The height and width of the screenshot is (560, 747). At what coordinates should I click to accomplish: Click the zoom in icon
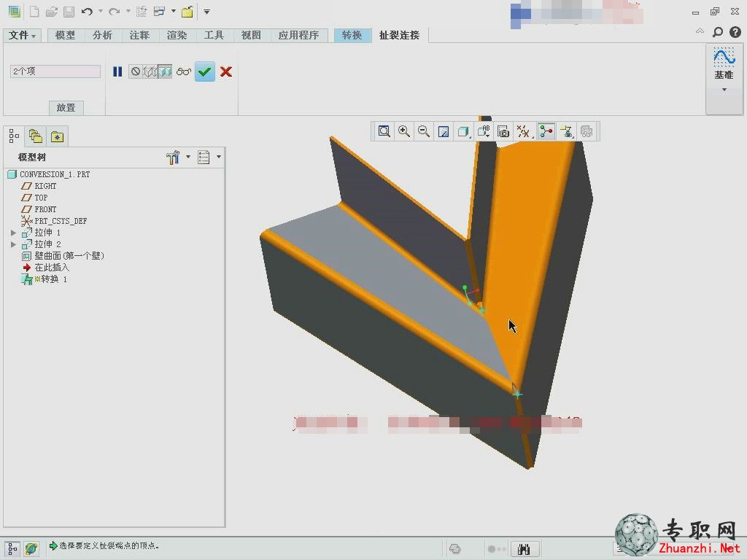404,131
